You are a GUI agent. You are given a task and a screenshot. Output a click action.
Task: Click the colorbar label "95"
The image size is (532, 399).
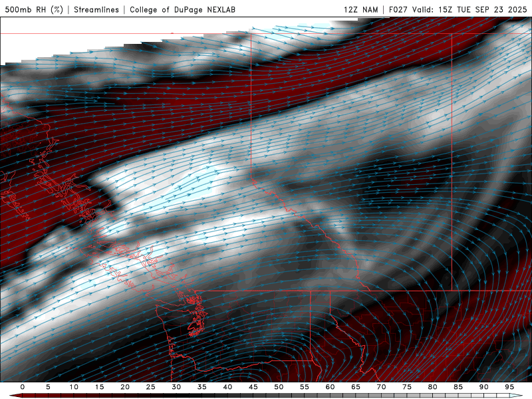tap(509, 387)
